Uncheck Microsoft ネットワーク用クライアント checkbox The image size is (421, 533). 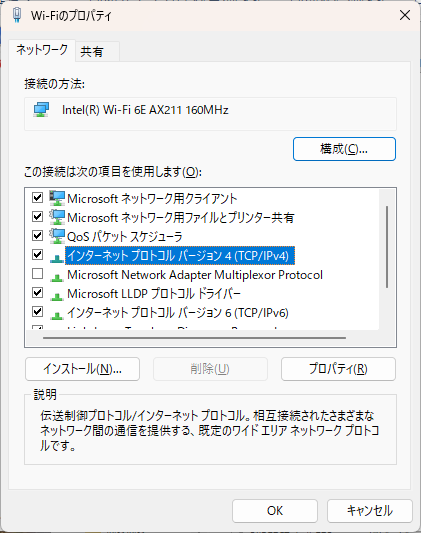click(37, 197)
